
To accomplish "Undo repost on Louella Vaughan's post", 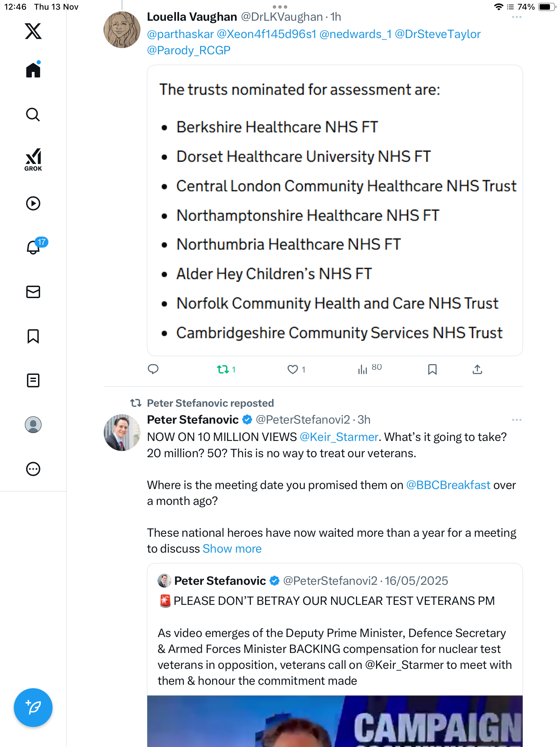I will pos(223,369).
